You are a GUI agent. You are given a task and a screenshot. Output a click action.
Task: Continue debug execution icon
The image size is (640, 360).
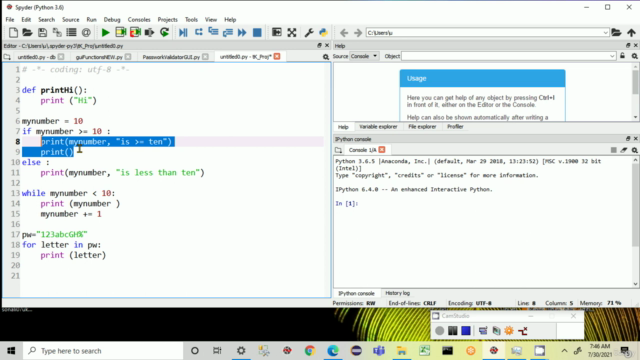click(242, 33)
